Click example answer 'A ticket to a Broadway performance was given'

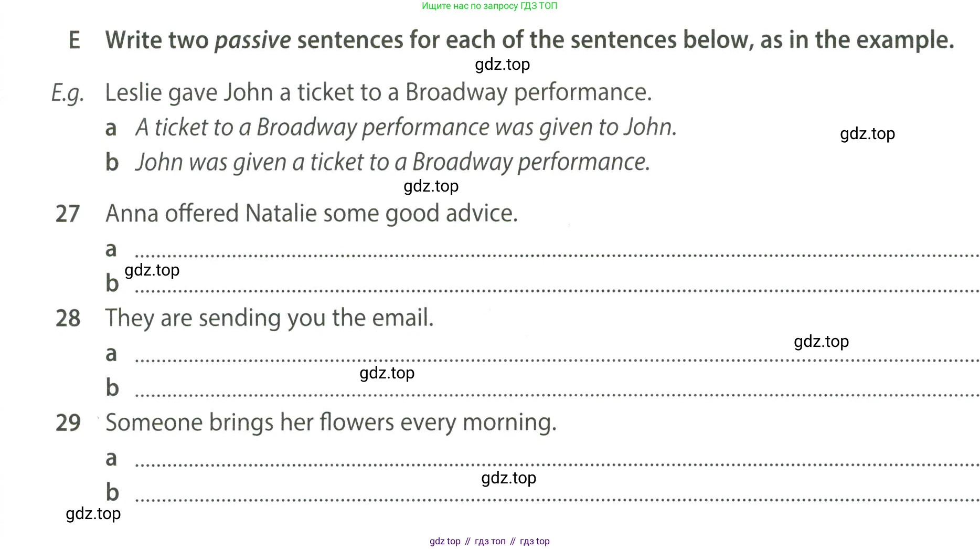click(406, 127)
